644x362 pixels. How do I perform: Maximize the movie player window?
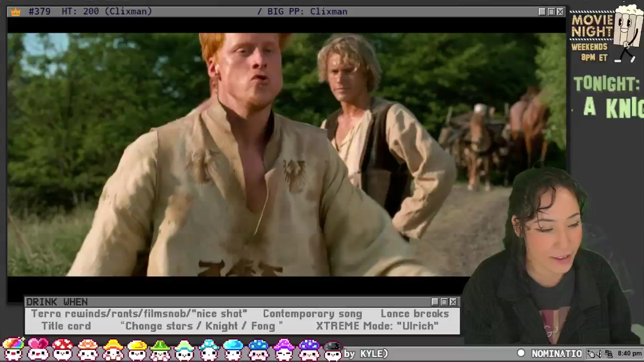(x=551, y=12)
